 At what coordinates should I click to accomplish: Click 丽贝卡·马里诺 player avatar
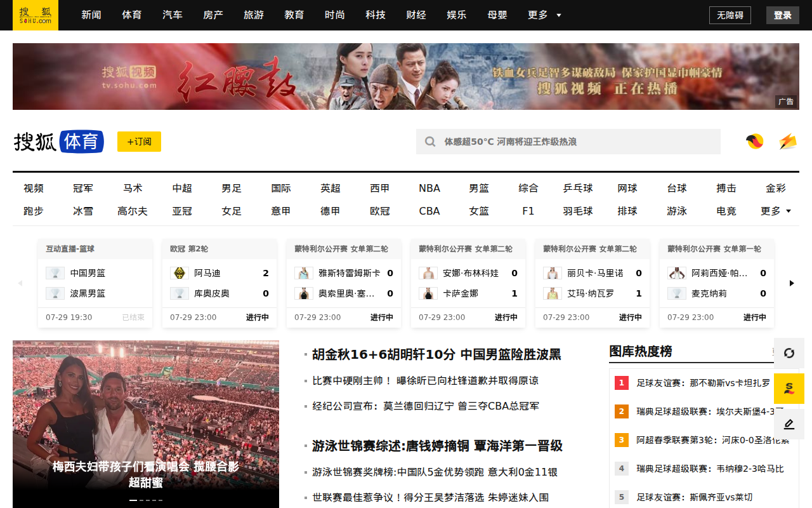click(x=553, y=273)
